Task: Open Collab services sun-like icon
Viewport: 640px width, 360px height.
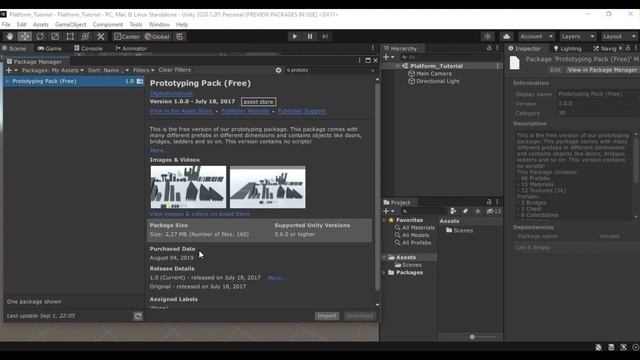Action: tap(487, 36)
